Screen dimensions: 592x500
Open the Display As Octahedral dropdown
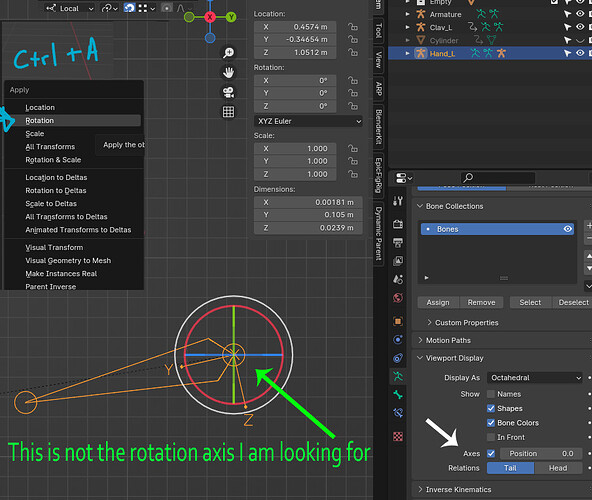pos(535,378)
